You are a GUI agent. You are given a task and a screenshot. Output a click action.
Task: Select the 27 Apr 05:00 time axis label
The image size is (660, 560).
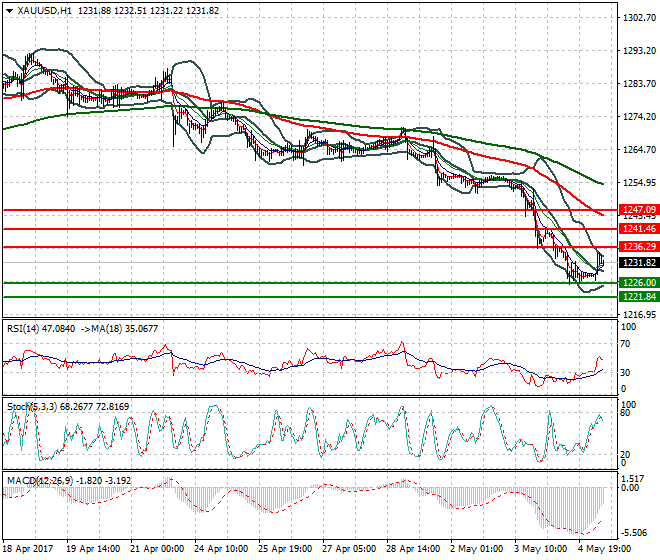[x=349, y=549]
